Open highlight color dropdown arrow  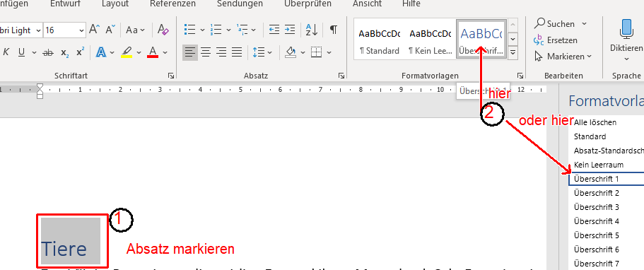[x=139, y=52]
